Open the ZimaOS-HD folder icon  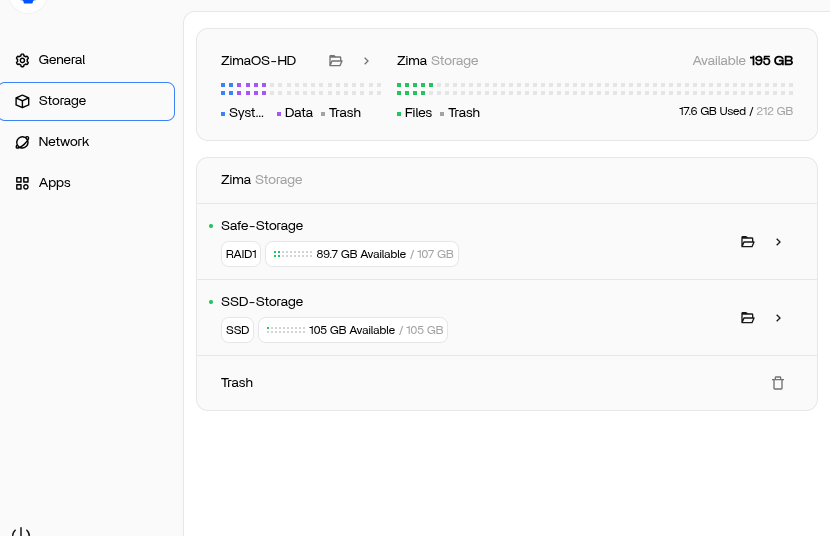[336, 61]
